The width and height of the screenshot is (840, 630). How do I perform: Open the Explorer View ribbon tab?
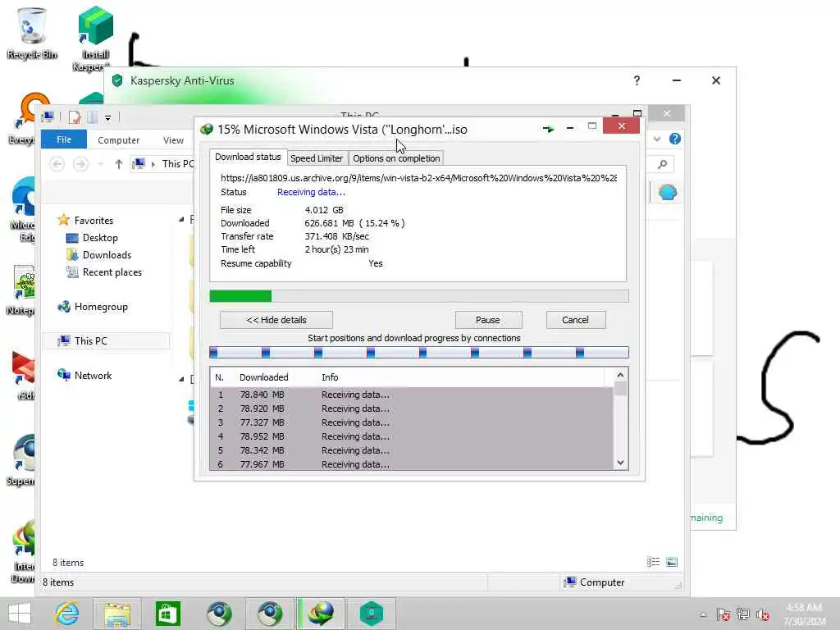(x=173, y=139)
